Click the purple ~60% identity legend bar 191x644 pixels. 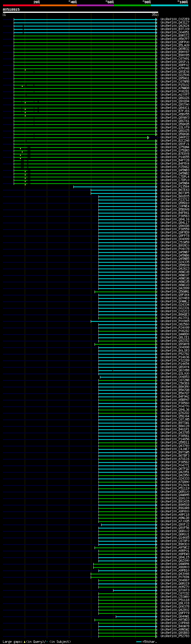[95, 5]
